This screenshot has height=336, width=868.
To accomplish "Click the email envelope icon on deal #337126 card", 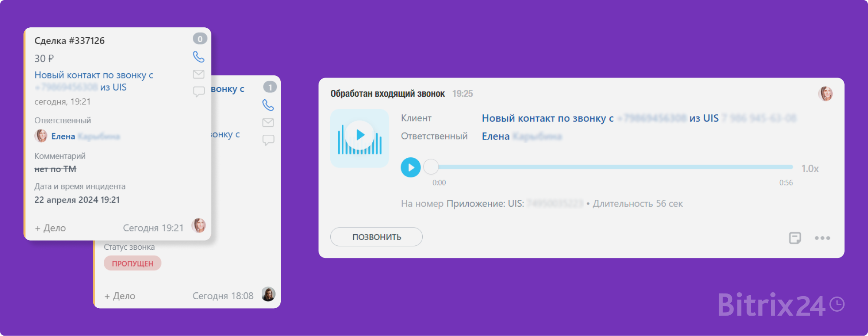I will [x=198, y=74].
